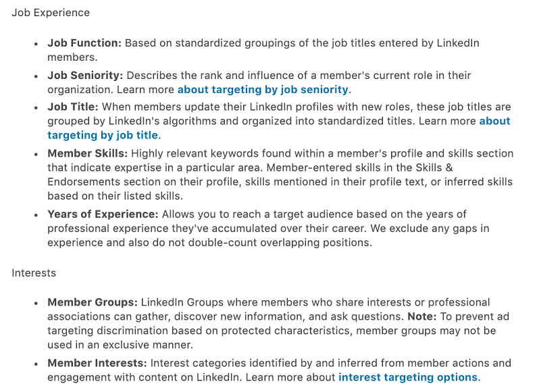Select the bold 'Member Interests:' label

pyautogui.click(x=97, y=363)
